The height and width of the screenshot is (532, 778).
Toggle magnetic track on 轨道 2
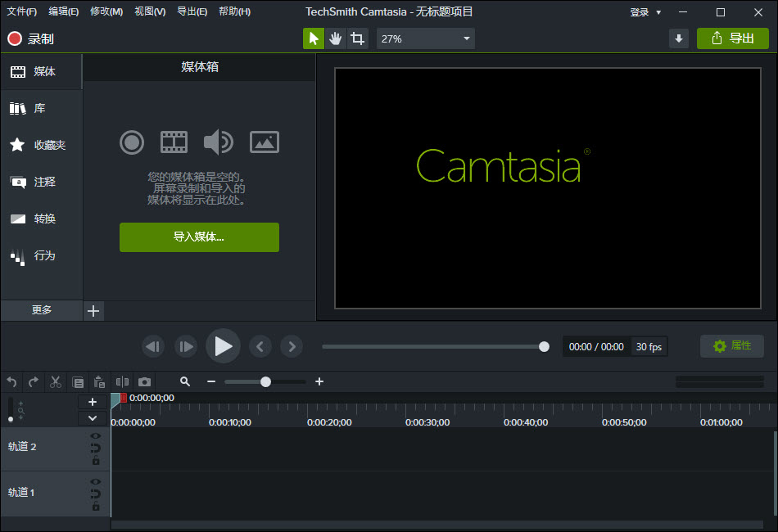(95, 449)
